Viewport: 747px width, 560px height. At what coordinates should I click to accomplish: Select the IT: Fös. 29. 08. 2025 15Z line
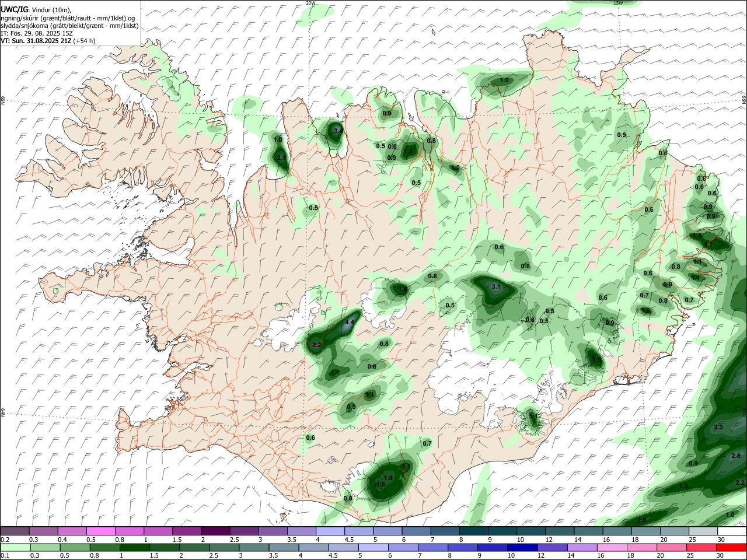click(37, 33)
